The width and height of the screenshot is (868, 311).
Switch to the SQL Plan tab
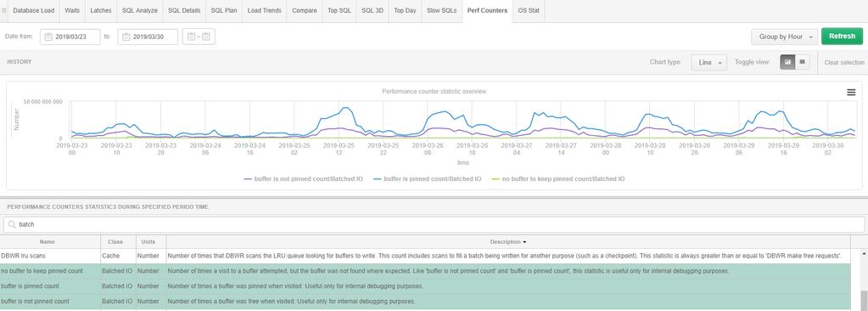coord(224,10)
